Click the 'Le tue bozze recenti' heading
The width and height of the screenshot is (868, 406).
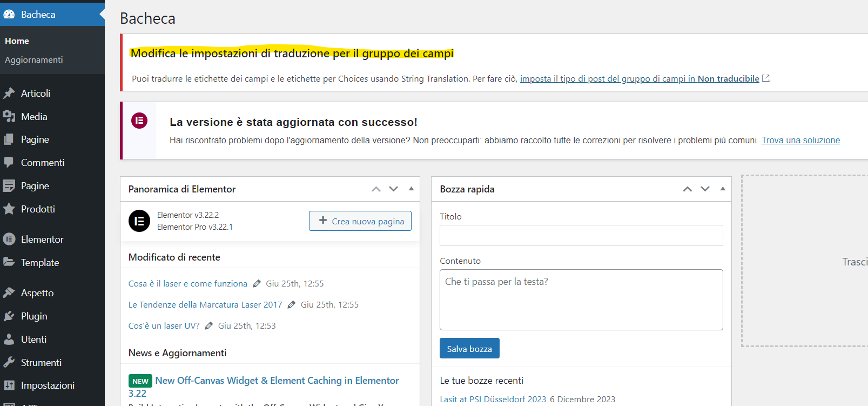482,381
